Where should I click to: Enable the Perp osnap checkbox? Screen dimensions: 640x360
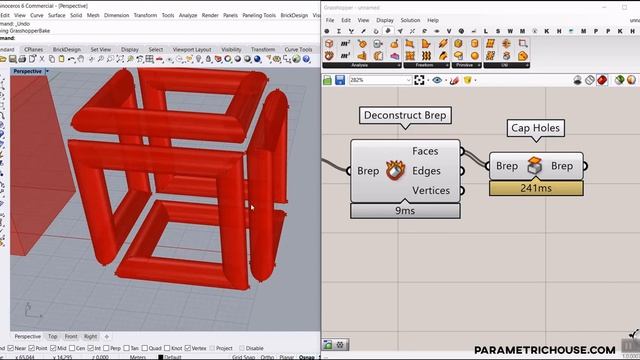pyautogui.click(x=106, y=348)
